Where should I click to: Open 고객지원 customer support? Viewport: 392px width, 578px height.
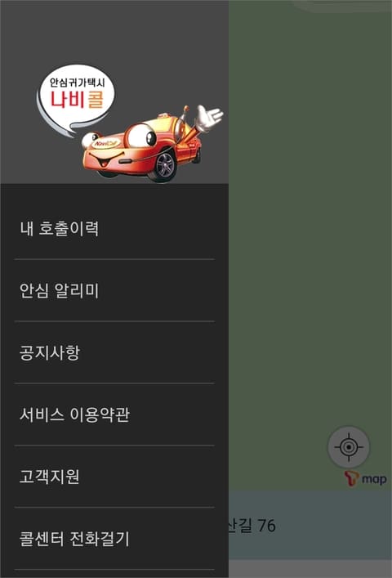(x=114, y=477)
